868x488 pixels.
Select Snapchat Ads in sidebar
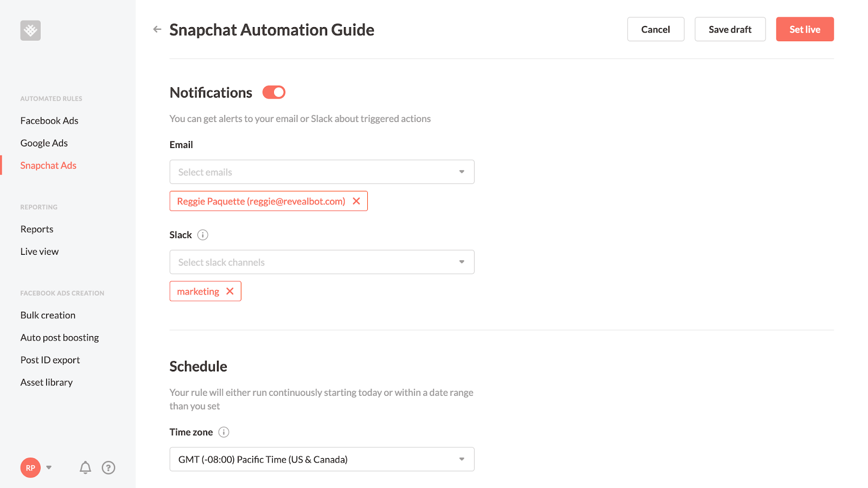coord(48,165)
